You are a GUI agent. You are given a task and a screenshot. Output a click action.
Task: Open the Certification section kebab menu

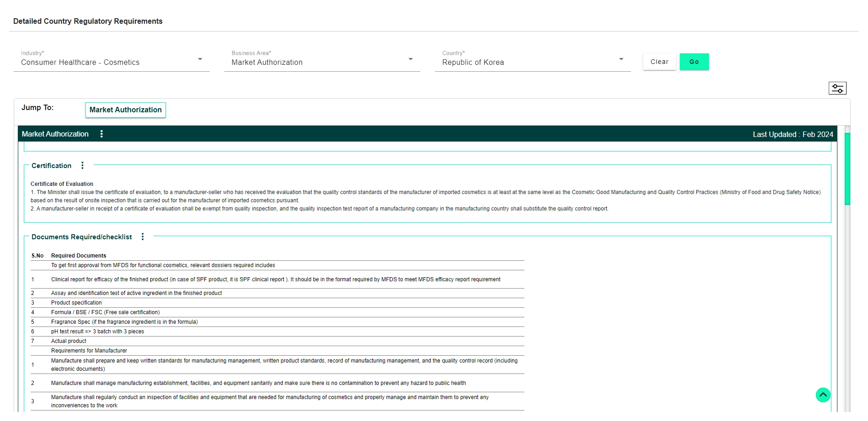click(x=82, y=165)
